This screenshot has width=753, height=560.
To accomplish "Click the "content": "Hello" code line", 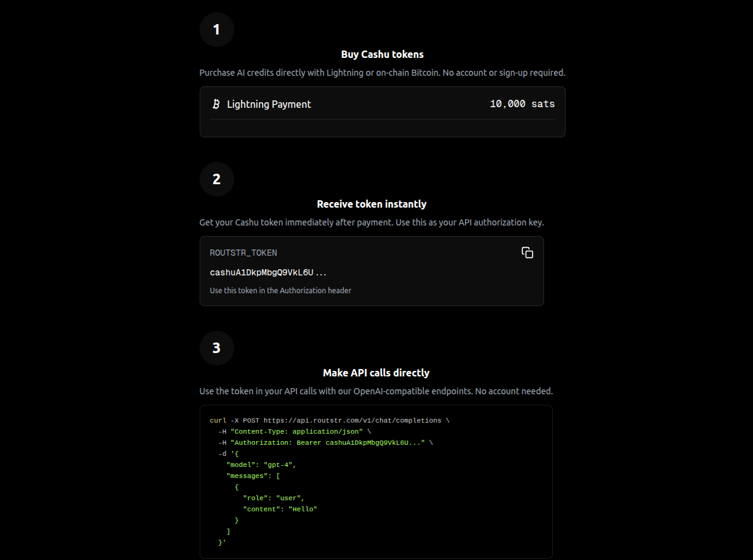I will (x=280, y=509).
